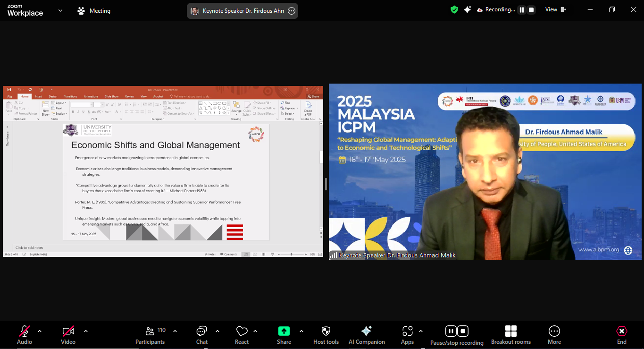This screenshot has width=644, height=349.
Task: Switch to Slide Sorter view icon
Action: tap(255, 254)
